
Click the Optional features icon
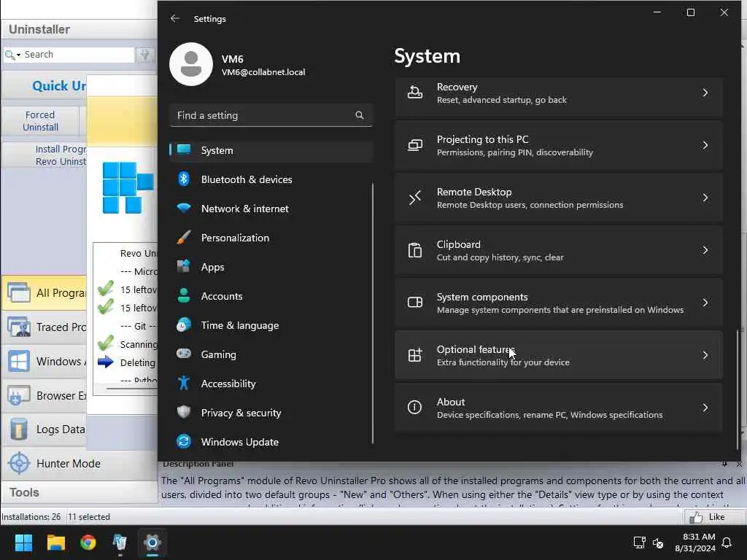(414, 355)
